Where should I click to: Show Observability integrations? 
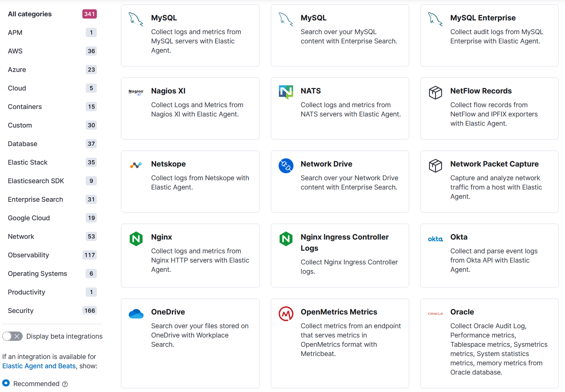[x=52, y=255]
